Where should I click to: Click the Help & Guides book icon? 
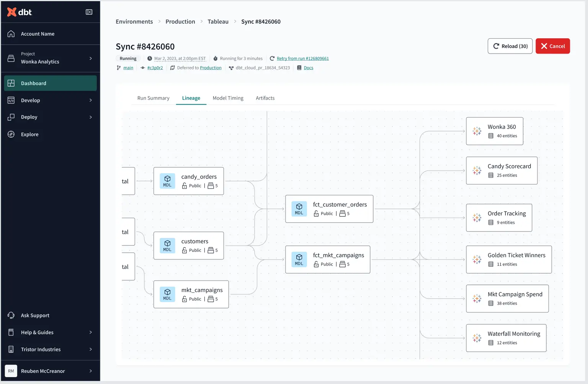click(11, 332)
